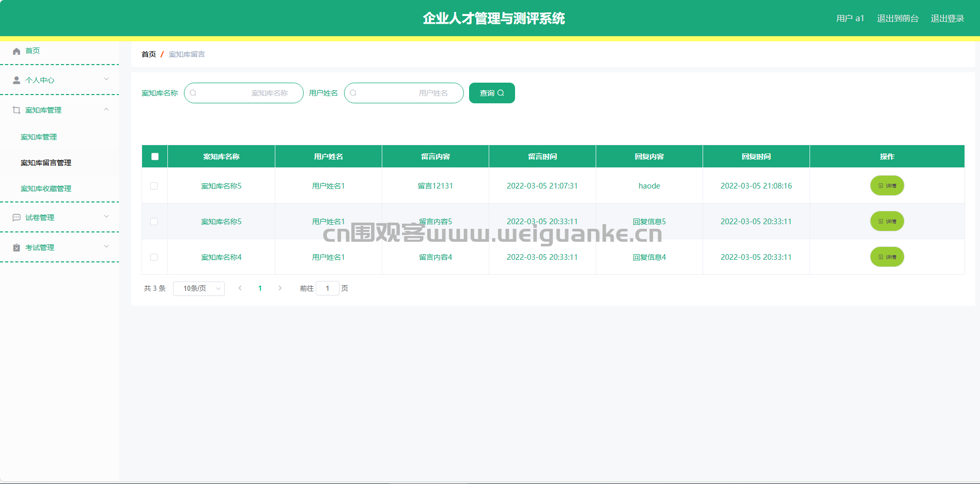Open 案知库管理 submenu item
The width and height of the screenshot is (980, 484).
tap(39, 137)
